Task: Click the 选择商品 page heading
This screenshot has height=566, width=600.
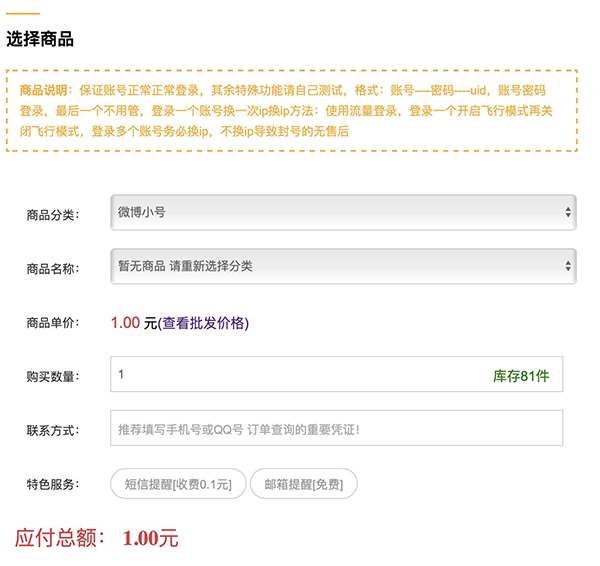Action: (x=40, y=40)
